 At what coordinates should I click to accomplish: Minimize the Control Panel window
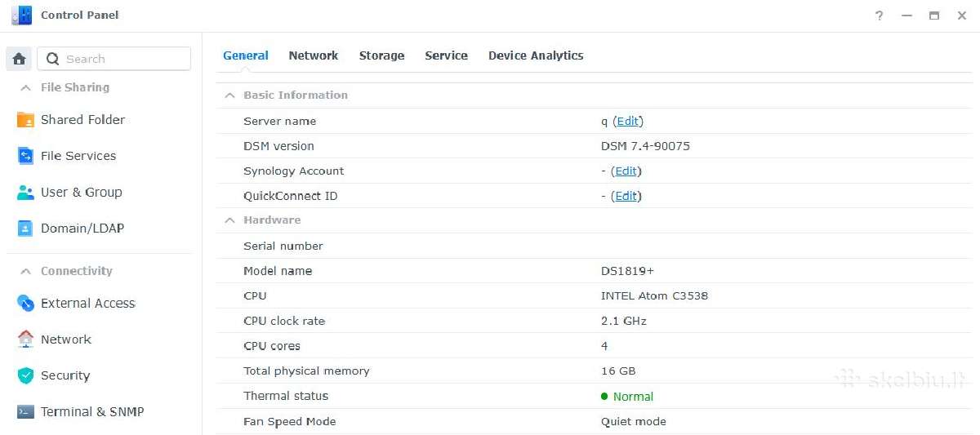click(906, 16)
